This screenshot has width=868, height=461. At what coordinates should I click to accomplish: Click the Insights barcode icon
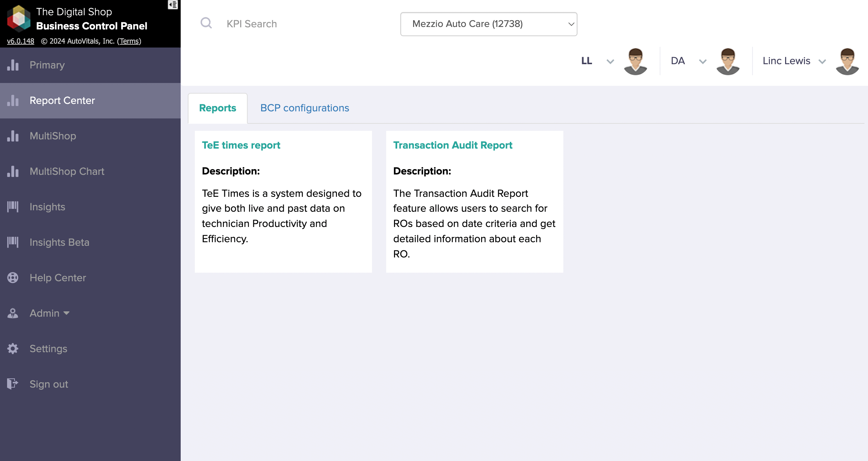point(13,207)
